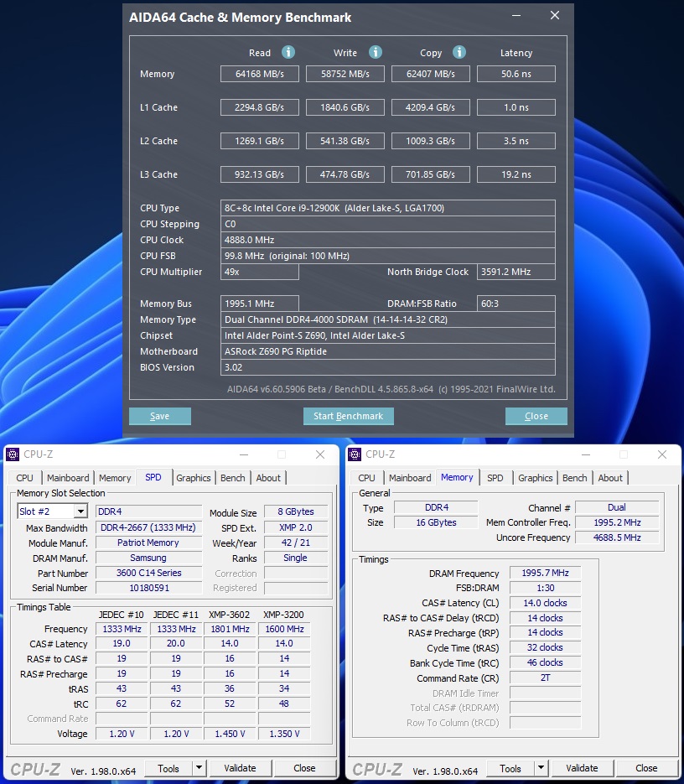Viewport: 684px width, 784px height.
Task: Click L1 Cache read value 2294.8 GB/s
Action: [x=260, y=107]
